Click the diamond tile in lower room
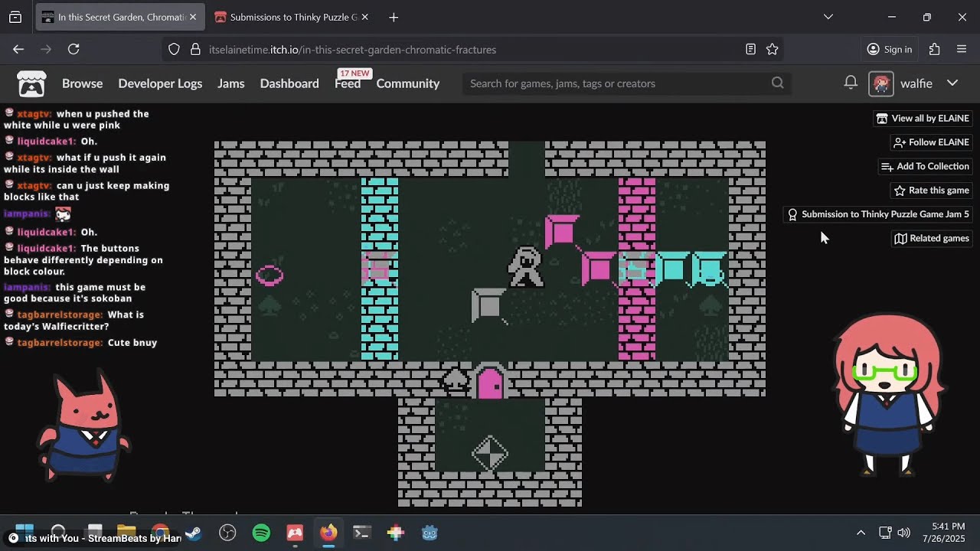Image resolution: width=980 pixels, height=551 pixels. coord(490,452)
